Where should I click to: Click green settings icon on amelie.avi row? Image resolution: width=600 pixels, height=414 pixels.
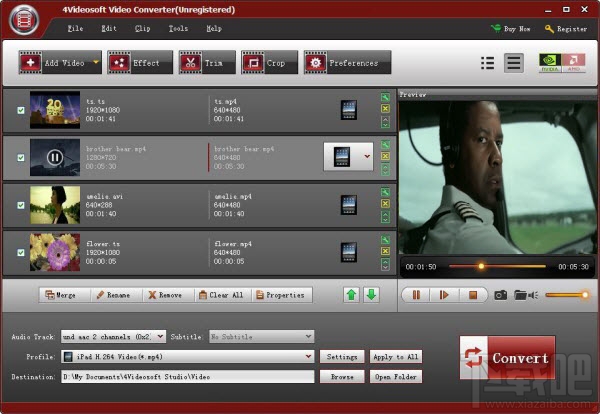385,192
